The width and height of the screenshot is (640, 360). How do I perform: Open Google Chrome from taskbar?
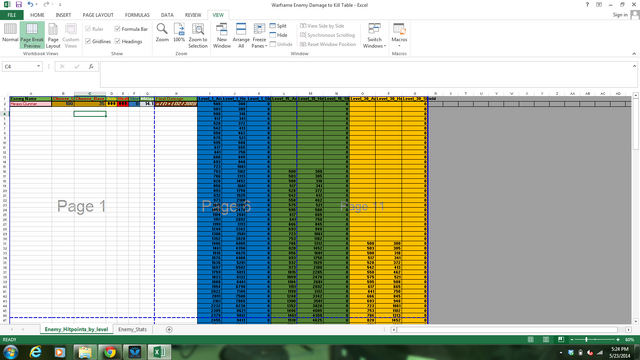tap(109, 352)
